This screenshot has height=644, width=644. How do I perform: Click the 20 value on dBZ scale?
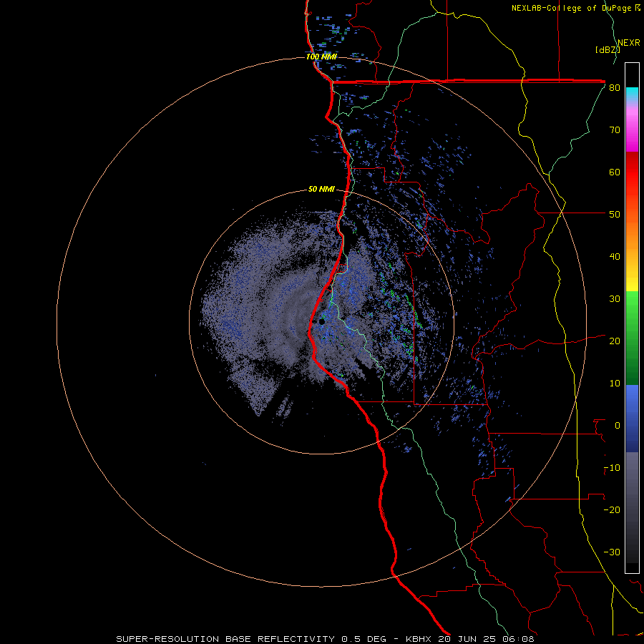pyautogui.click(x=615, y=341)
